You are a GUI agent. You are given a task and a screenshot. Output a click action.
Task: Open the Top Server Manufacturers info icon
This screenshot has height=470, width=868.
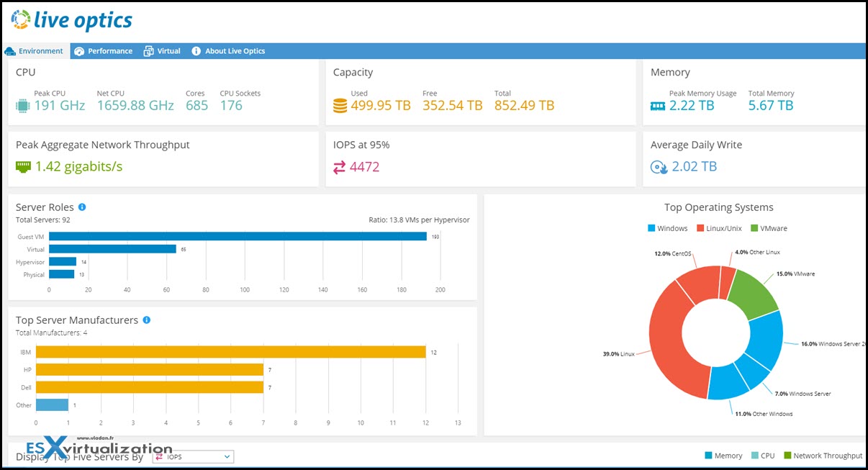click(146, 320)
